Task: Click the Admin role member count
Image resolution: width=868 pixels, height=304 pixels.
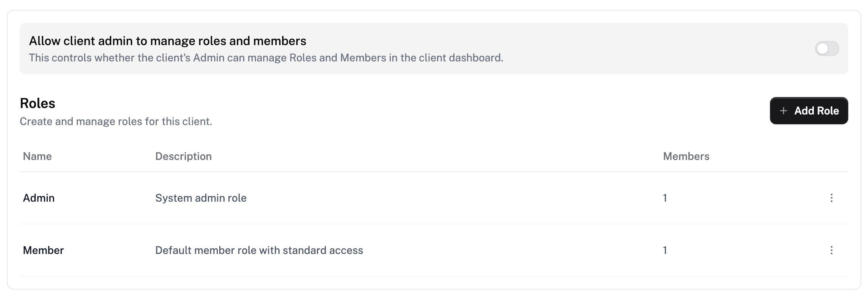Action: pyautogui.click(x=665, y=198)
